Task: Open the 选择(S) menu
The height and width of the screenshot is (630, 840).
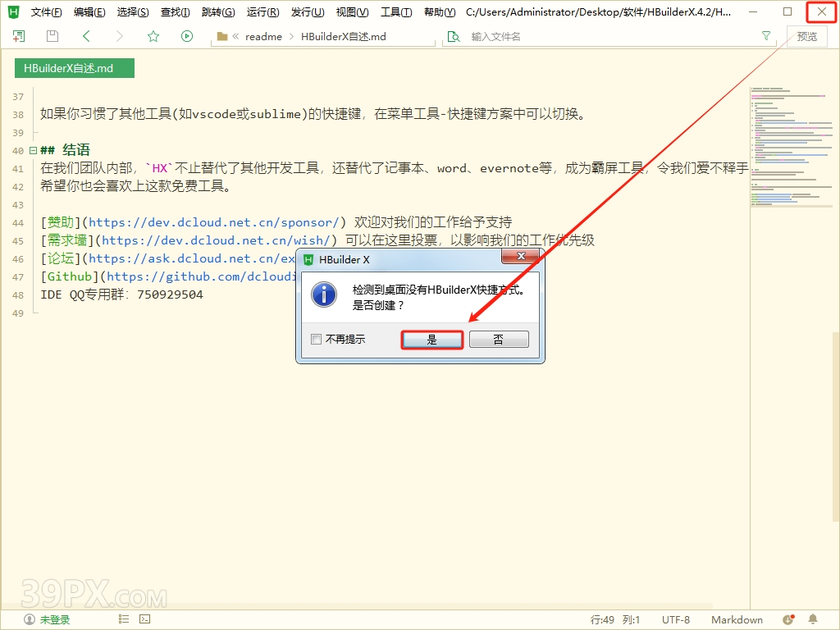Action: (x=133, y=11)
